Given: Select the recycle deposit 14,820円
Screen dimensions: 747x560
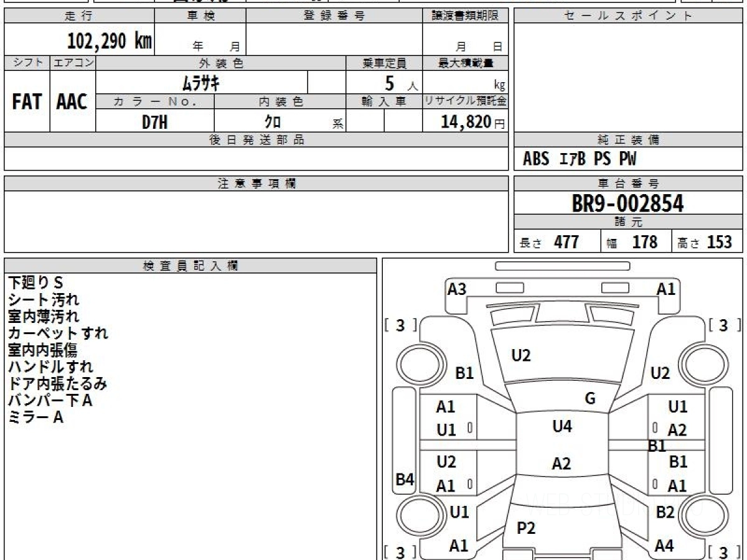Looking at the screenshot, I should (473, 122).
